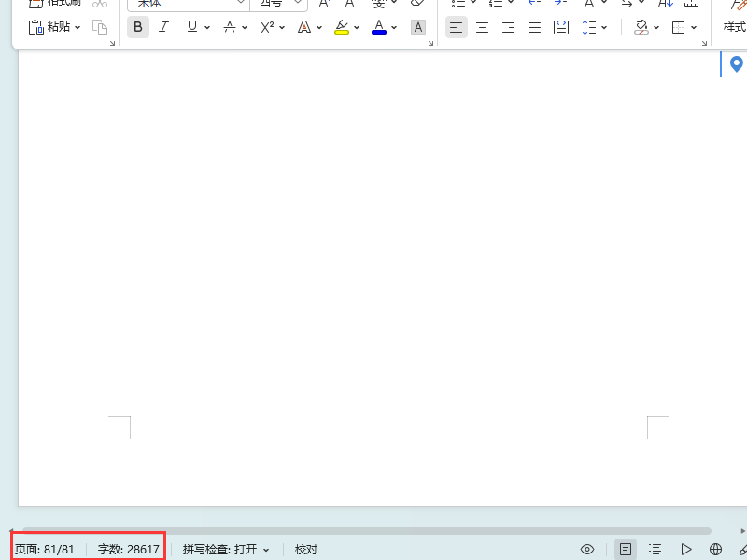Select justify alignment icon
Screen dimensions: 747x560
[534, 27]
